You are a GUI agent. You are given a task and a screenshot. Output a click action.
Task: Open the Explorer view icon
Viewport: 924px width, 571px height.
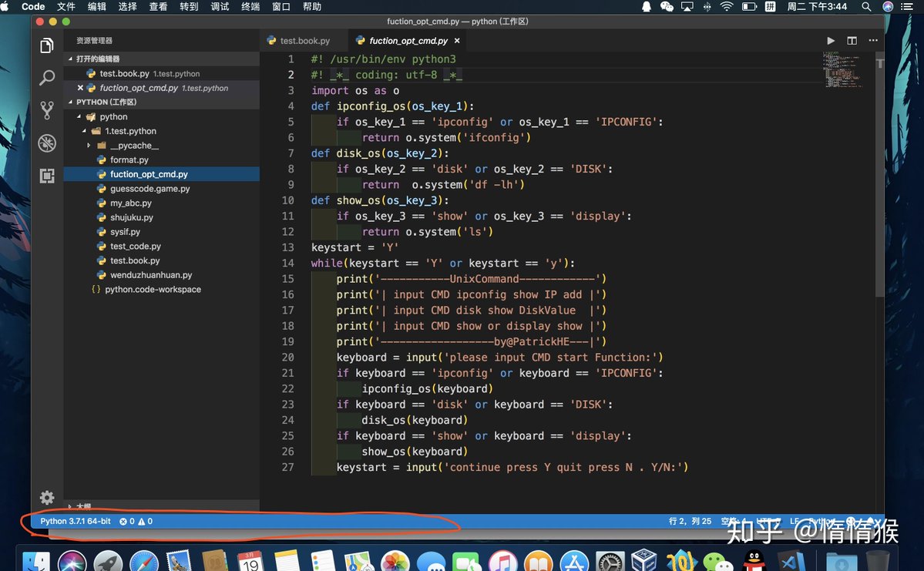click(x=46, y=45)
